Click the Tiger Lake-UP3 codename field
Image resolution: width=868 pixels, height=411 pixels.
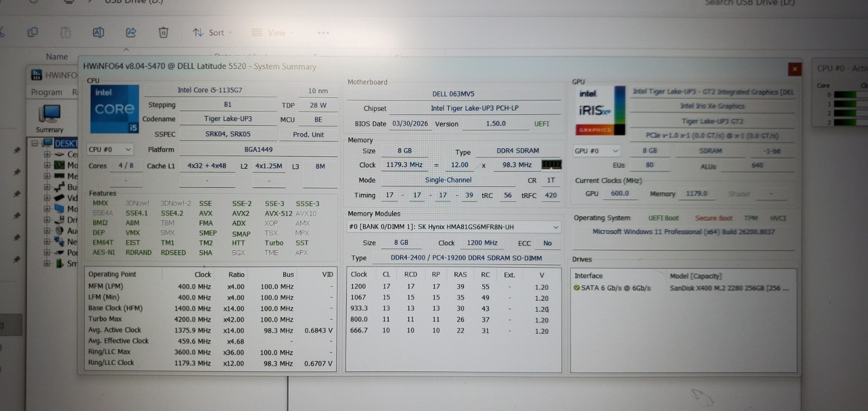coord(228,119)
